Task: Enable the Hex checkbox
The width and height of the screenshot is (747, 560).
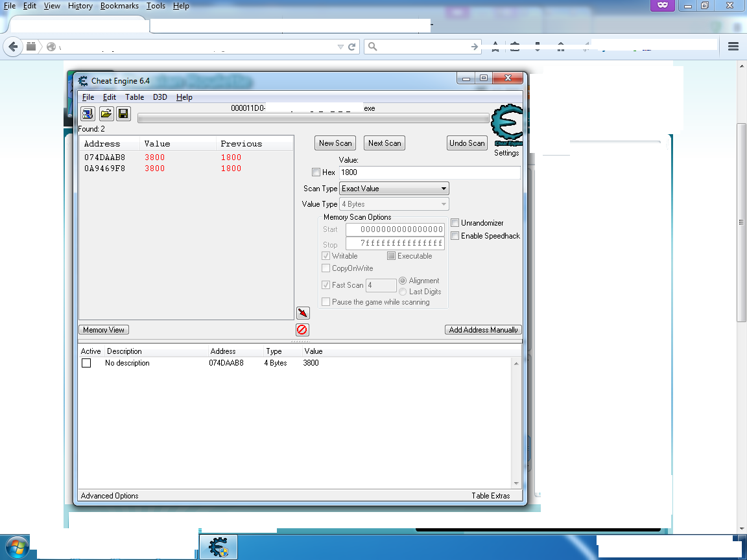Action: coord(316,172)
